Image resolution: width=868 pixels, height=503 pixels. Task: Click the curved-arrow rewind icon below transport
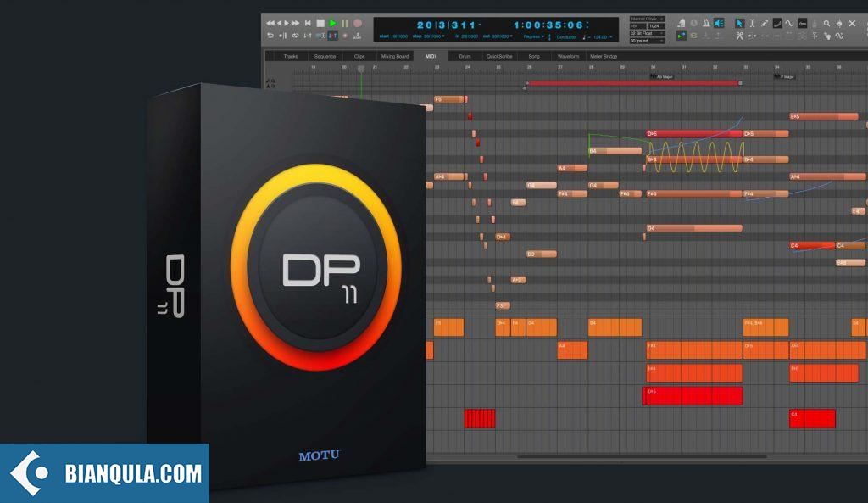tap(270, 36)
